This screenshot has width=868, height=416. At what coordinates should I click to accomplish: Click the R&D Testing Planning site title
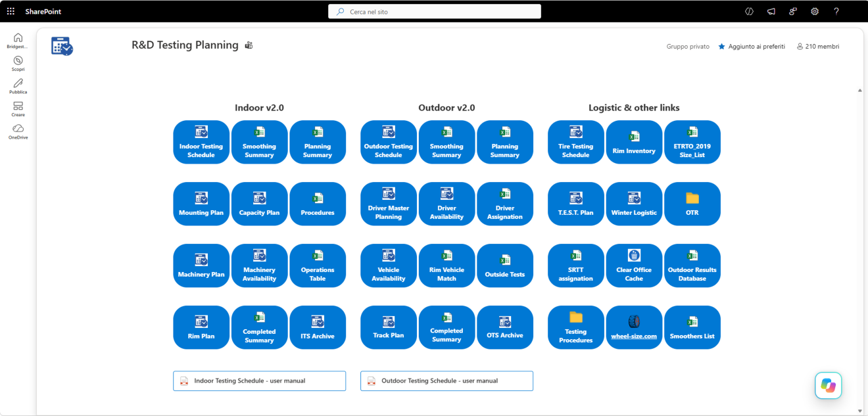pyautogui.click(x=185, y=45)
